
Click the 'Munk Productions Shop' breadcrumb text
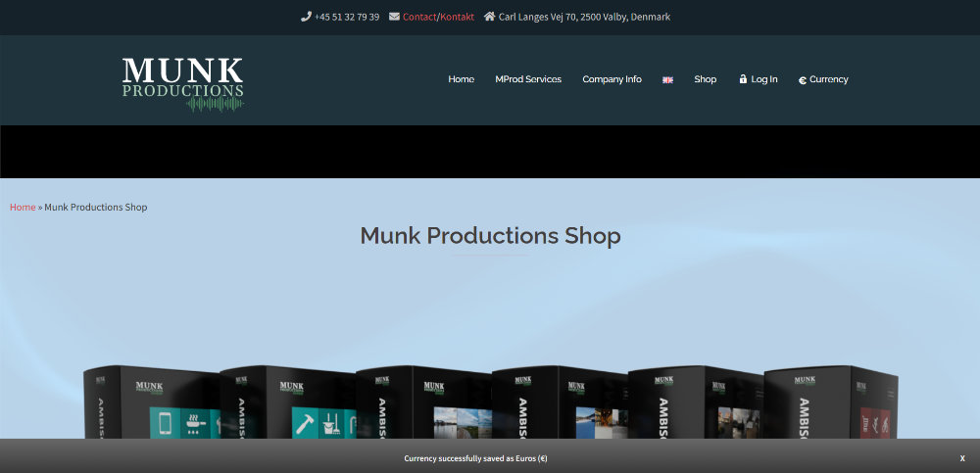tap(96, 207)
